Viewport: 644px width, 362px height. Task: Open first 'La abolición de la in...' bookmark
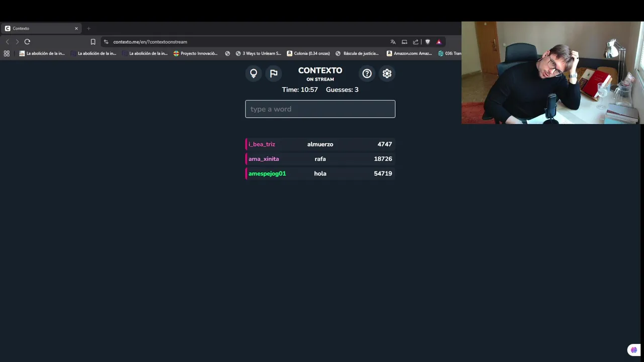pyautogui.click(x=42, y=53)
